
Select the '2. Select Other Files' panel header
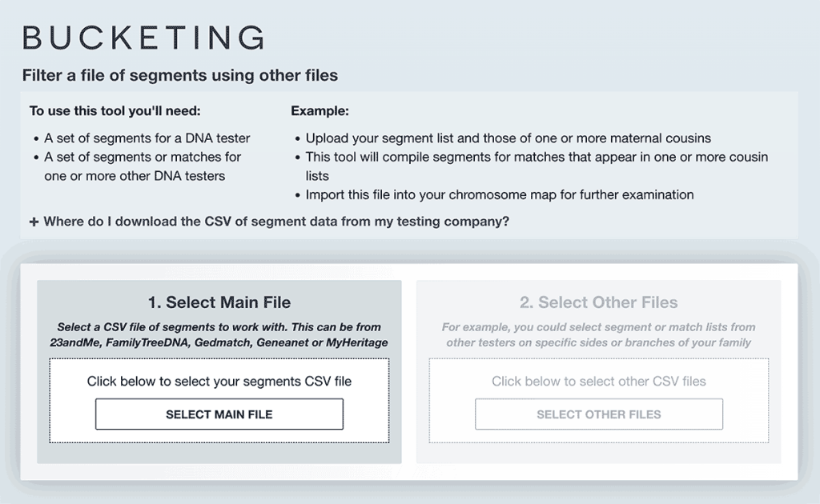pos(598,302)
